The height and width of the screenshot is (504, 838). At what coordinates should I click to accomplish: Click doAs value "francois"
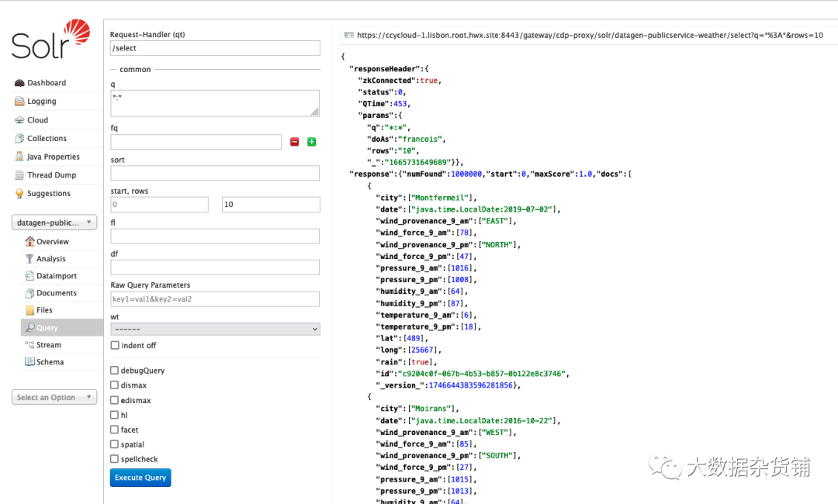[x=420, y=139]
